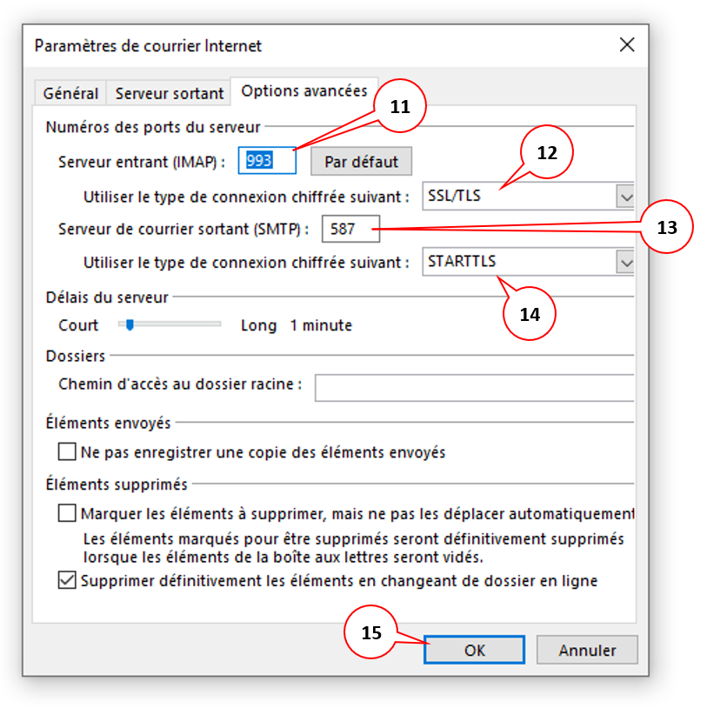
Task: Select the Options avancées tab
Action: pyautogui.click(x=303, y=90)
